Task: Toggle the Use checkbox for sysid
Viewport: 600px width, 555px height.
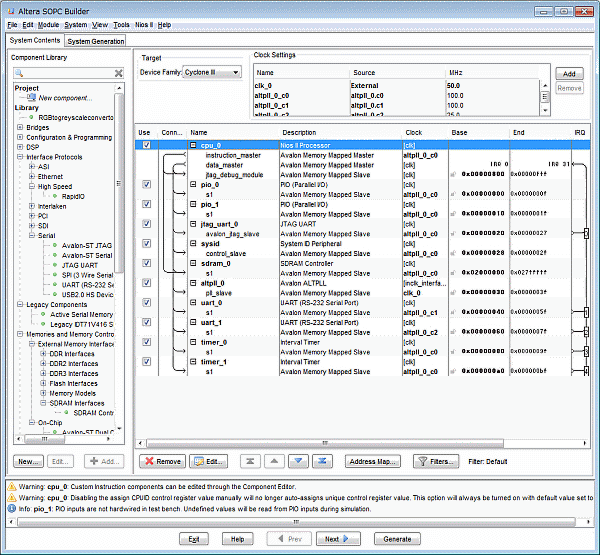Action: [147, 243]
